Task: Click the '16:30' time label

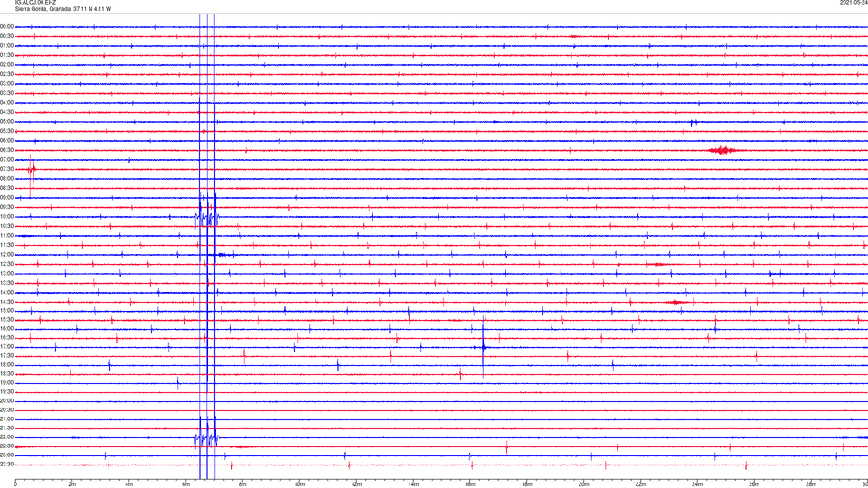Action: (6, 338)
